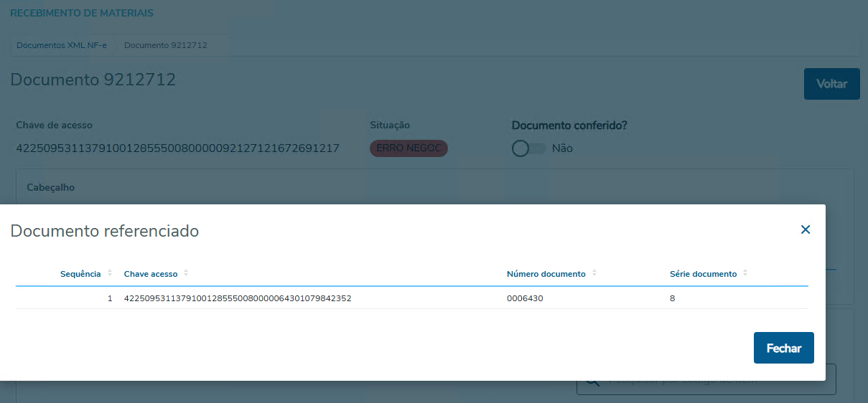Viewport: 868px width, 403px height.
Task: Click the ERRO NEGOC status tag
Action: click(x=409, y=148)
